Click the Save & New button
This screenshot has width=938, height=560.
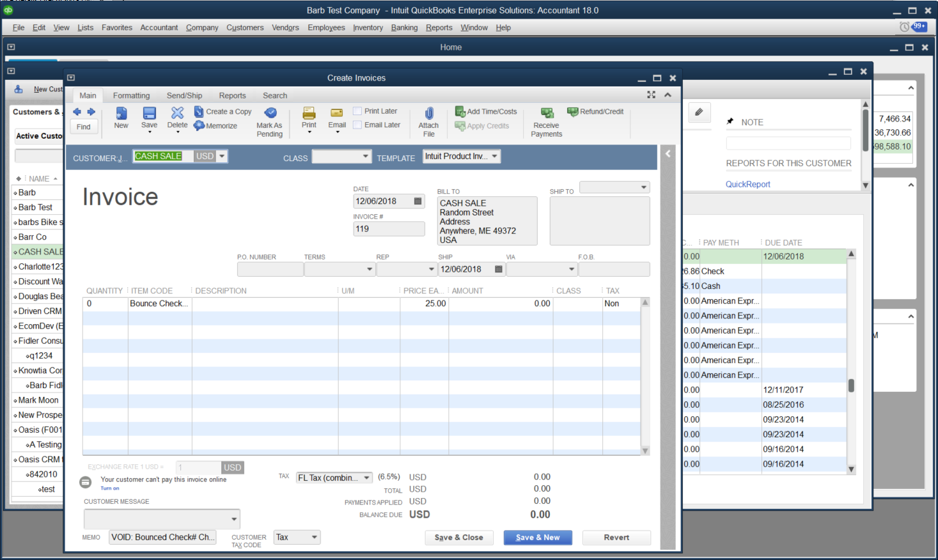[538, 538]
